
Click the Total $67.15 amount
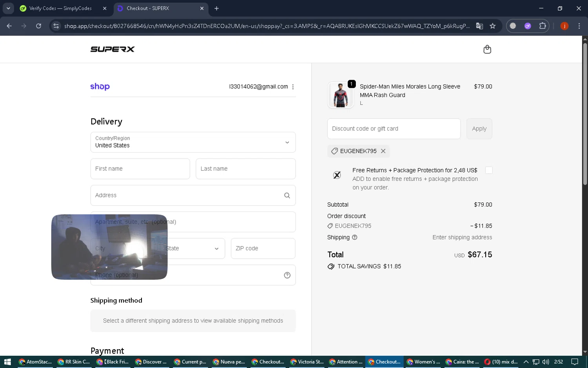pyautogui.click(x=480, y=255)
